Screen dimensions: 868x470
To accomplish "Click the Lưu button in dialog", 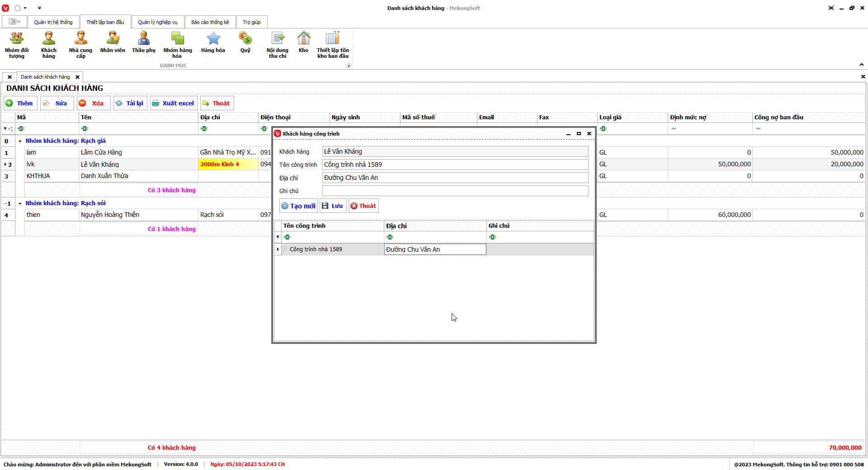I will tap(333, 206).
